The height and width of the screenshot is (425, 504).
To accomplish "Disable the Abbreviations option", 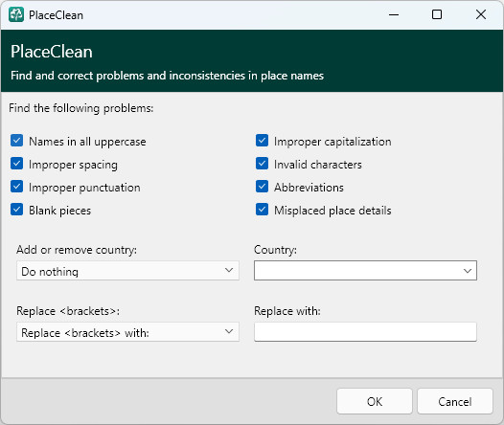I will pos(262,187).
